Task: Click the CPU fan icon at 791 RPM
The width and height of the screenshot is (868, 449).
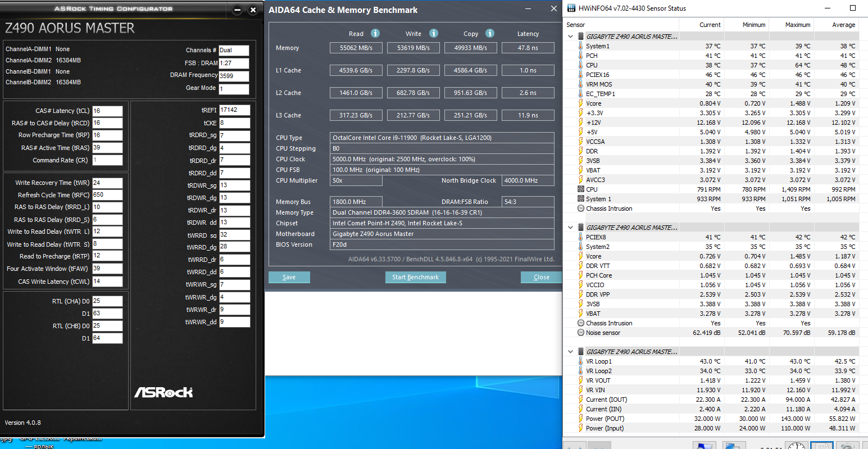Action: 580,189
